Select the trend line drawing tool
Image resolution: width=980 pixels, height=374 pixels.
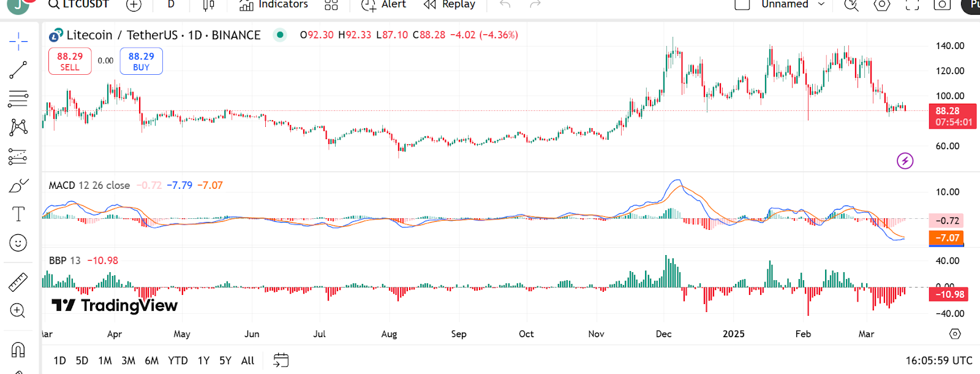18,70
